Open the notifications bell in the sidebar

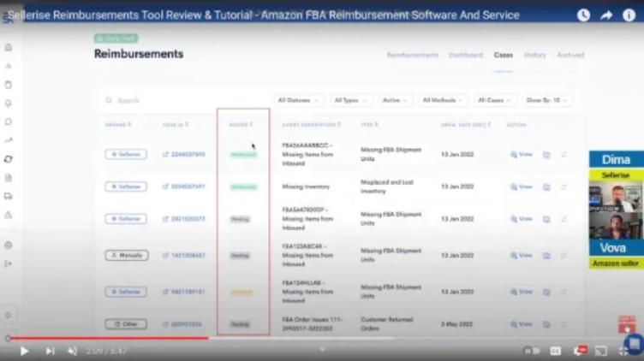[x=9, y=103]
